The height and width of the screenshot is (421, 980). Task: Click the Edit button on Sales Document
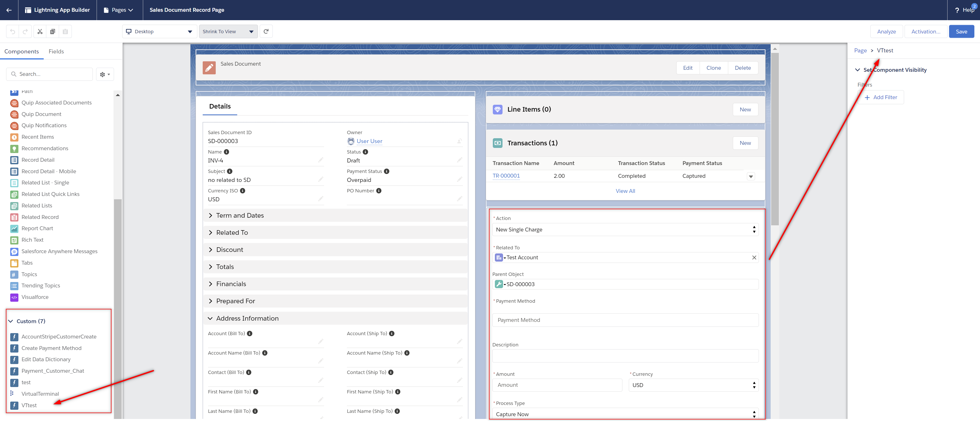(687, 68)
